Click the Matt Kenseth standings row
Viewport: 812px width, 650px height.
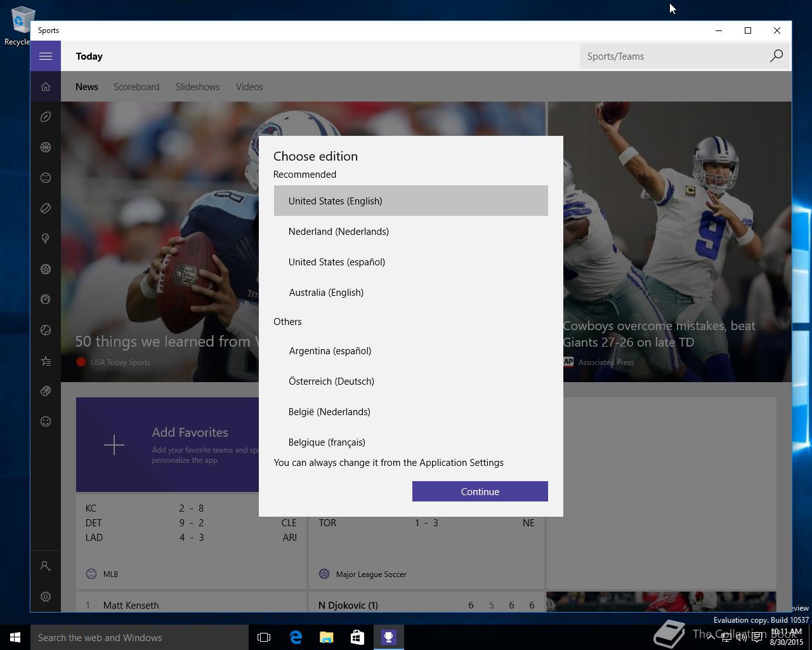[x=191, y=605]
